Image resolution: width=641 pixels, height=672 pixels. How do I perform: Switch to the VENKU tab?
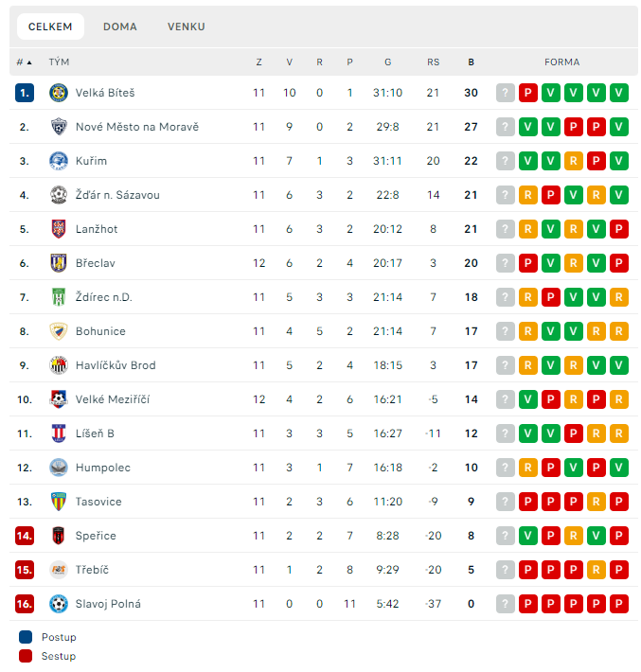(187, 27)
